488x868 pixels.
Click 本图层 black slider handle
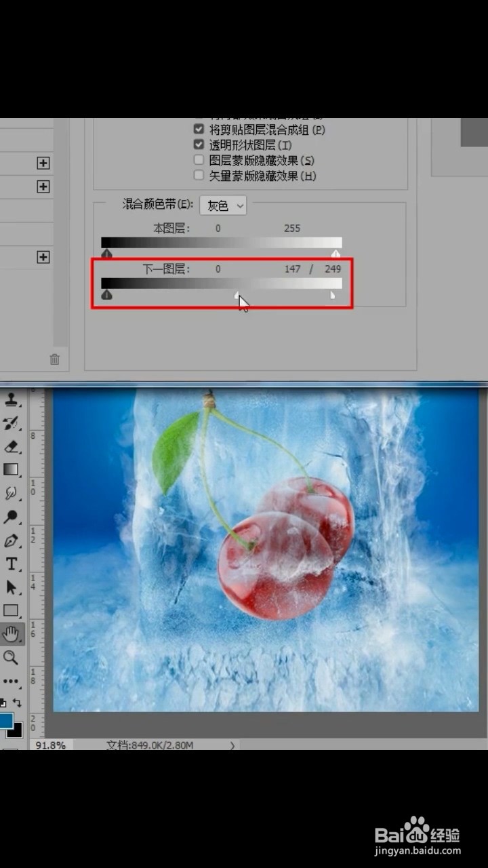point(106,253)
